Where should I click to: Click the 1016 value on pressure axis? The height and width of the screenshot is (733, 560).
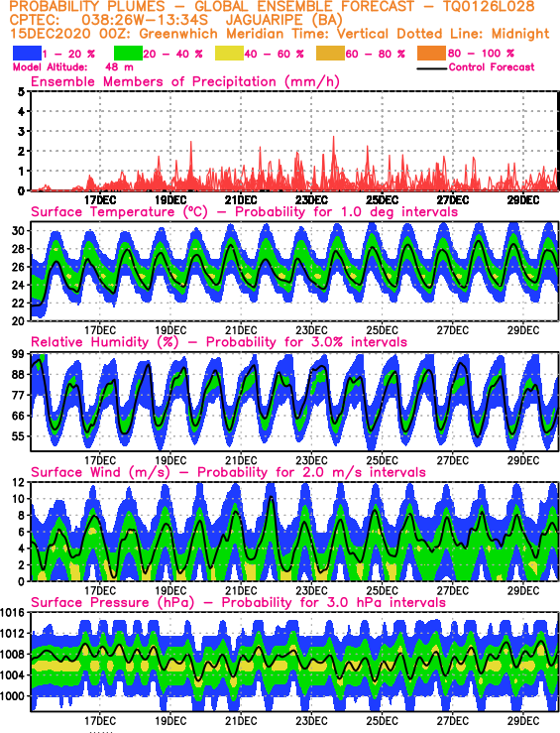13,612
